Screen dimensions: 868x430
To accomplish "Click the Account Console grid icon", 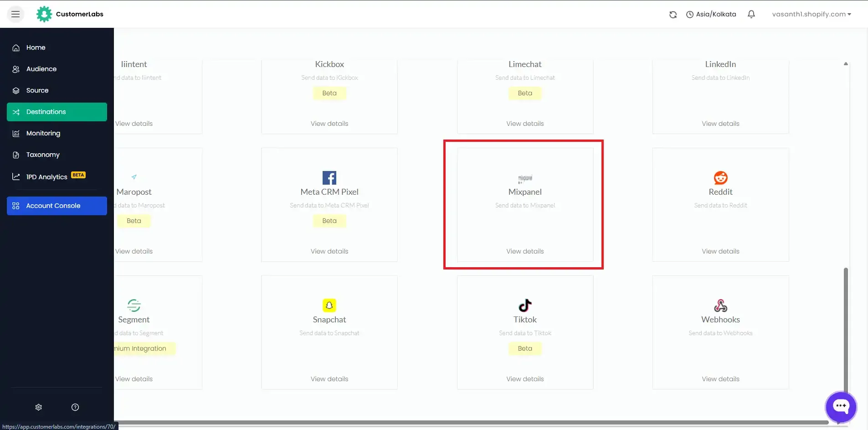I will (x=16, y=206).
